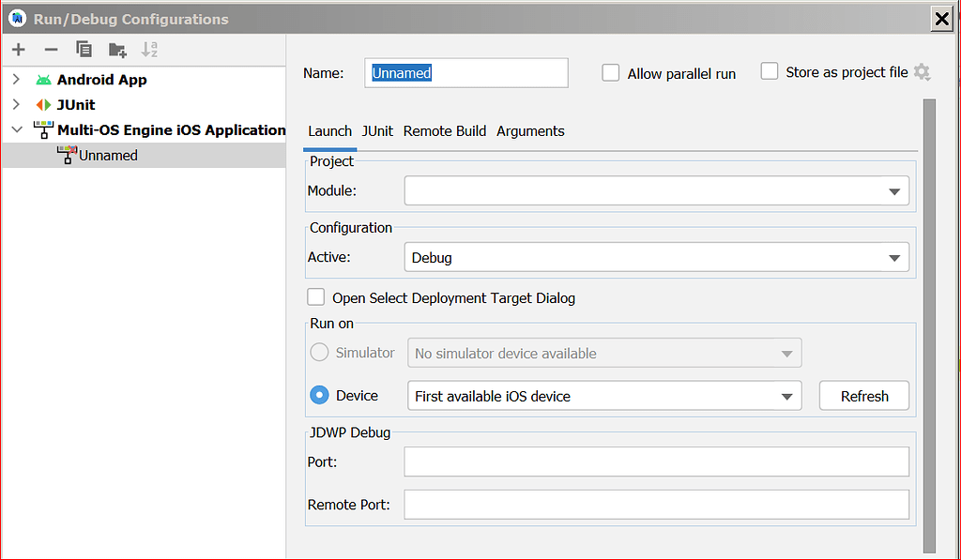The height and width of the screenshot is (560, 961).
Task: Switch to the Arguments tab
Action: 530,131
